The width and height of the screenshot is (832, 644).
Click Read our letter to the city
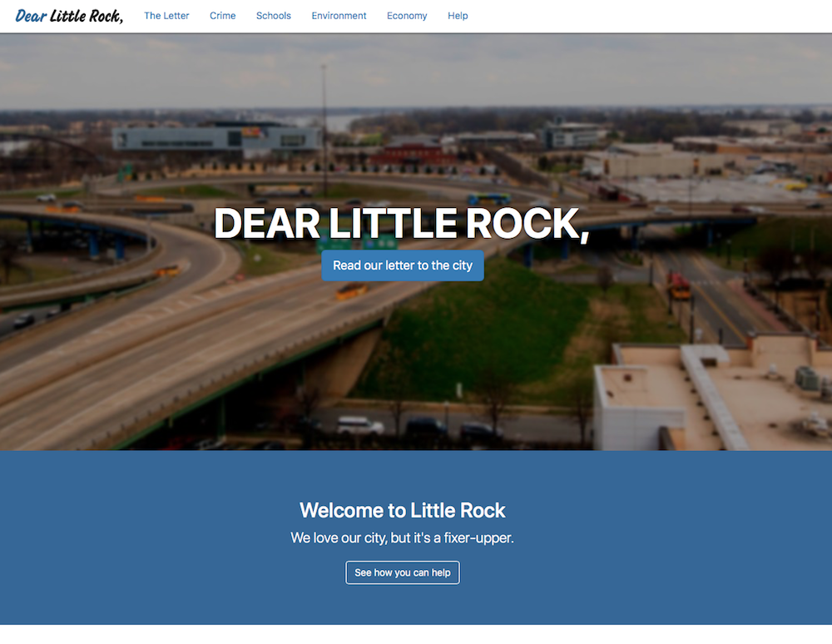coord(403,265)
